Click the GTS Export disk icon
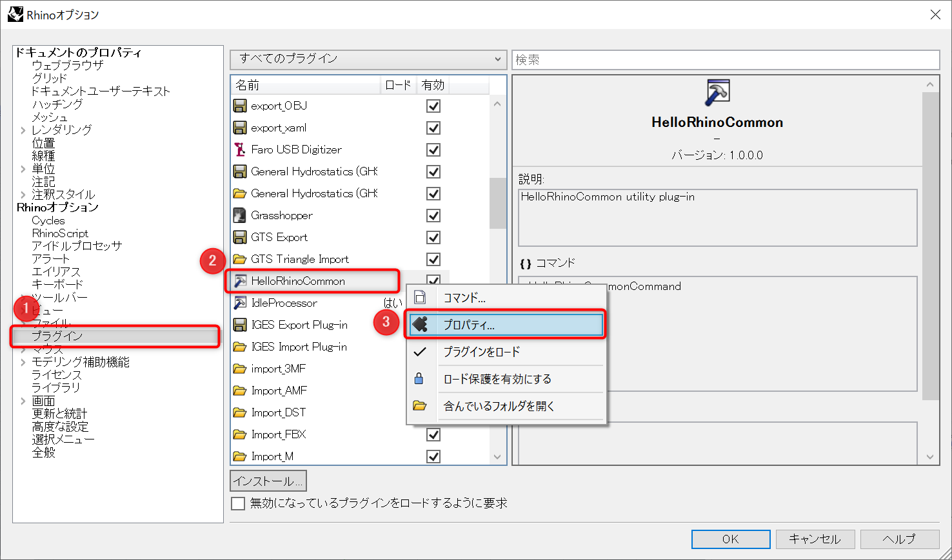The height and width of the screenshot is (560, 952). click(240, 237)
